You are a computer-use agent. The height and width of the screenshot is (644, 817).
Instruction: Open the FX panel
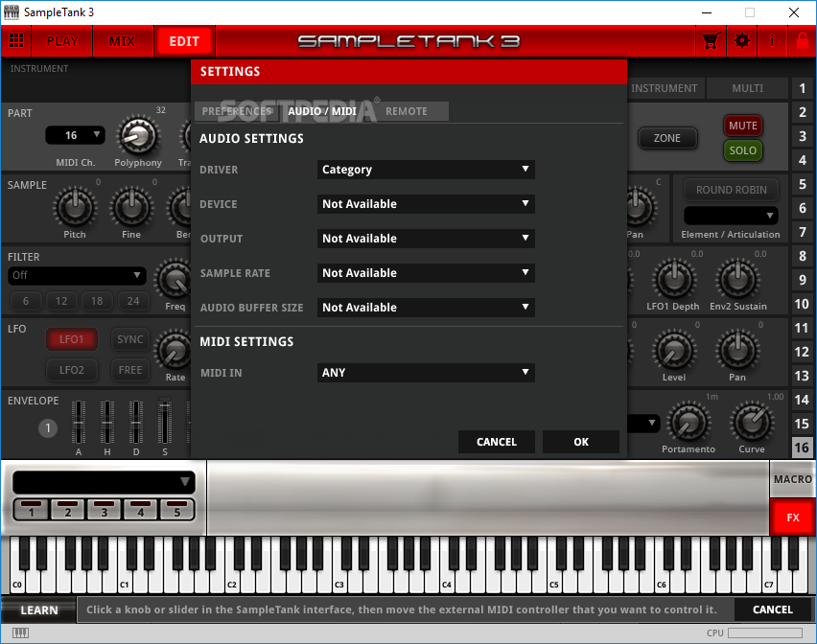click(792, 517)
